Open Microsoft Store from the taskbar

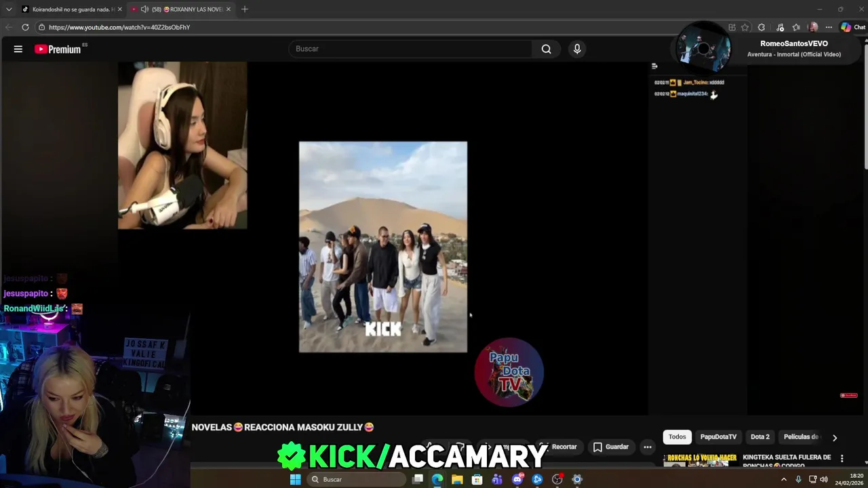tap(477, 479)
